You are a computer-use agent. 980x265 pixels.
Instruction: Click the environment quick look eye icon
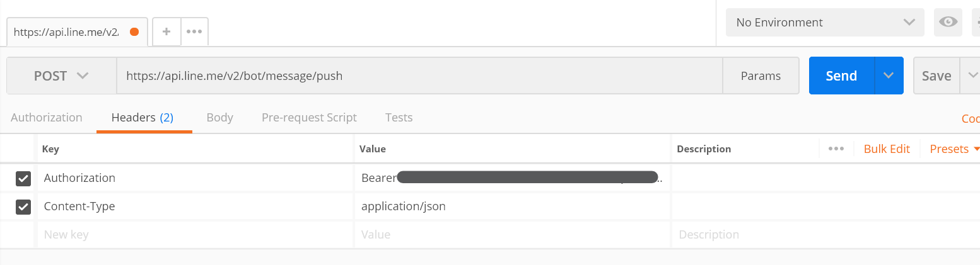coord(947,23)
